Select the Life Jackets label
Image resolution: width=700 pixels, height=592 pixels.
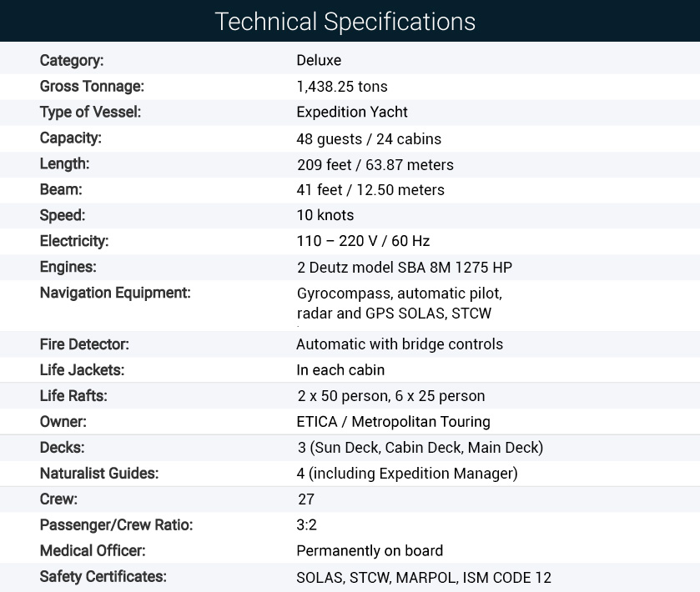coord(82,370)
